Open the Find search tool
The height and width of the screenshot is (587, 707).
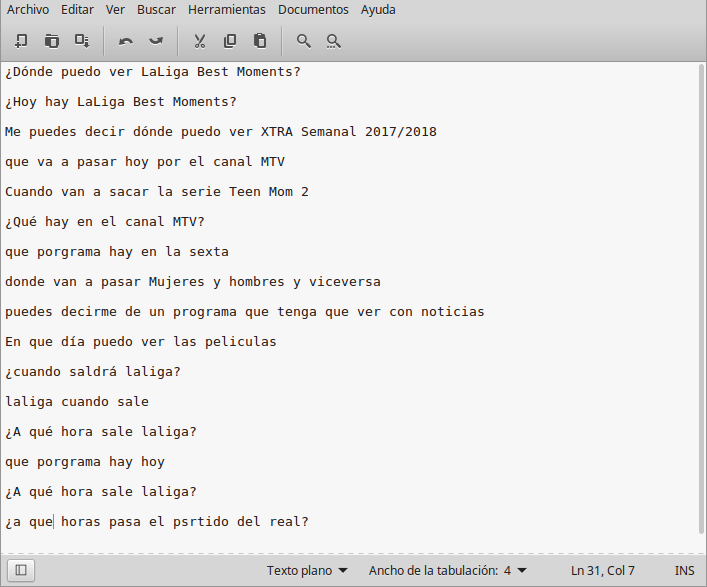303,41
